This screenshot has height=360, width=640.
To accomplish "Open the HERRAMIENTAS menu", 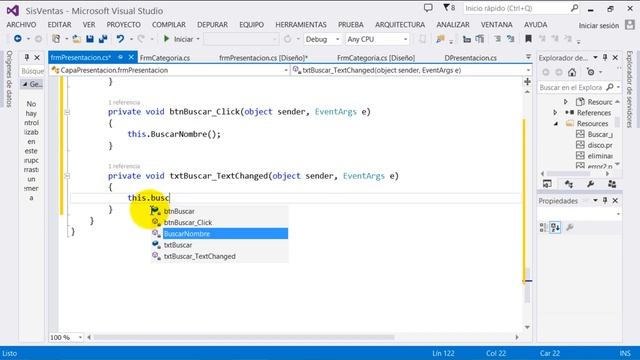I will pyautogui.click(x=301, y=25).
